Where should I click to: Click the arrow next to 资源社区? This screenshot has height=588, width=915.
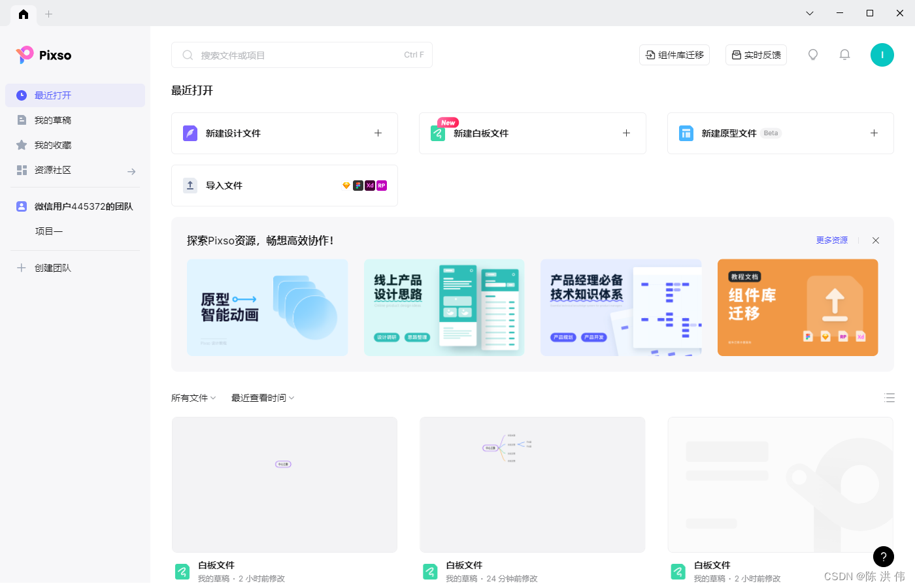(x=131, y=171)
